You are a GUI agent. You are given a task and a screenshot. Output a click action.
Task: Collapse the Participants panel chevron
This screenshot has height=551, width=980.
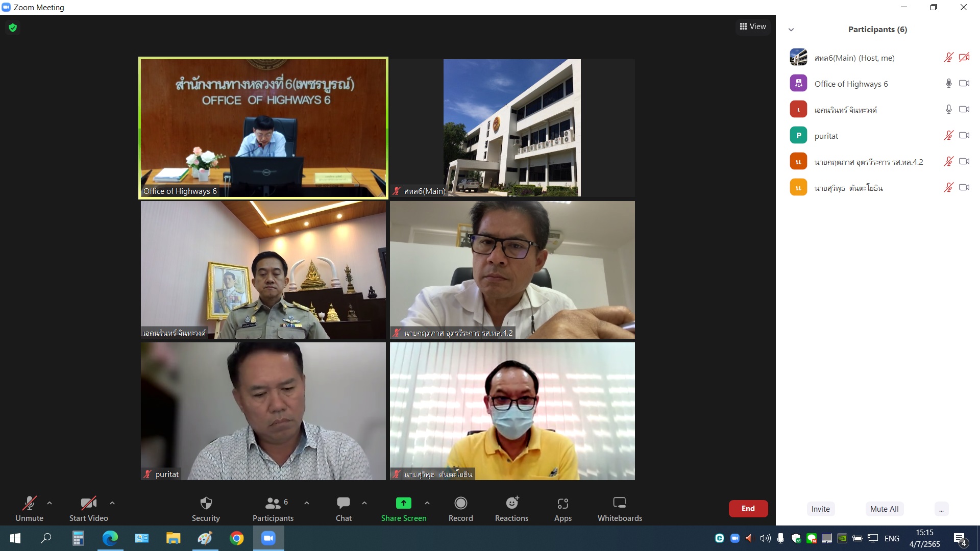[791, 30]
